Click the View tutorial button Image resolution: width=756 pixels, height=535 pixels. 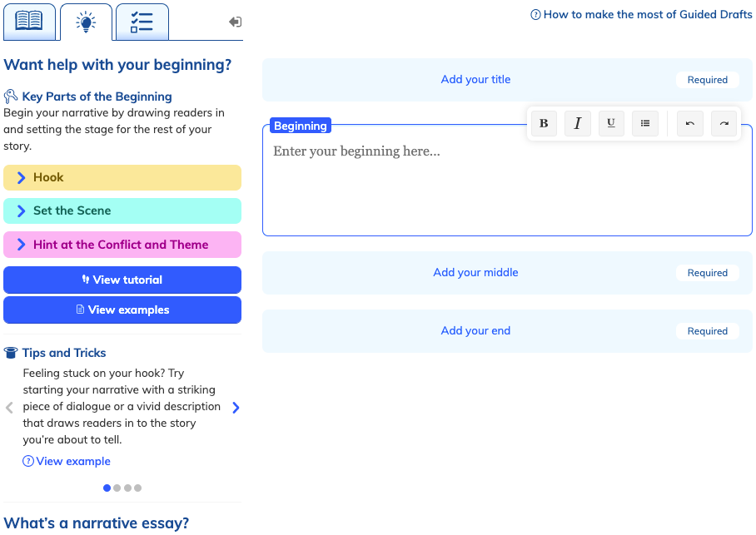[122, 280]
